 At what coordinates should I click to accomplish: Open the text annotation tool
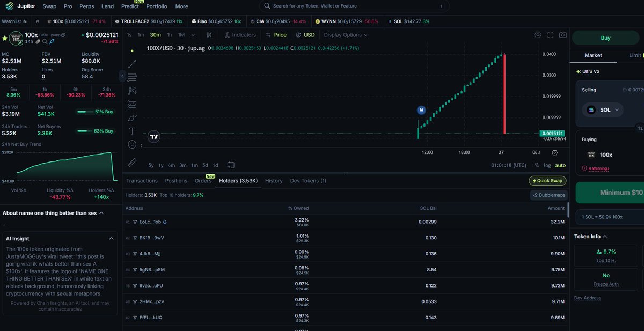click(x=132, y=130)
